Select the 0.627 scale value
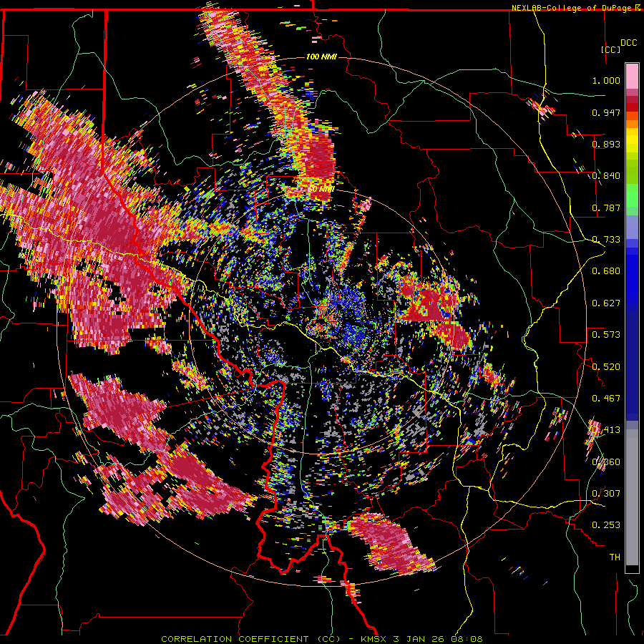This screenshot has width=644, height=644. coord(606,303)
